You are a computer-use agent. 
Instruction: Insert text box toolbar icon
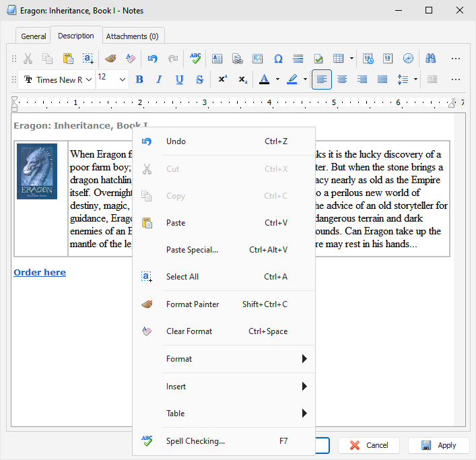(217, 59)
